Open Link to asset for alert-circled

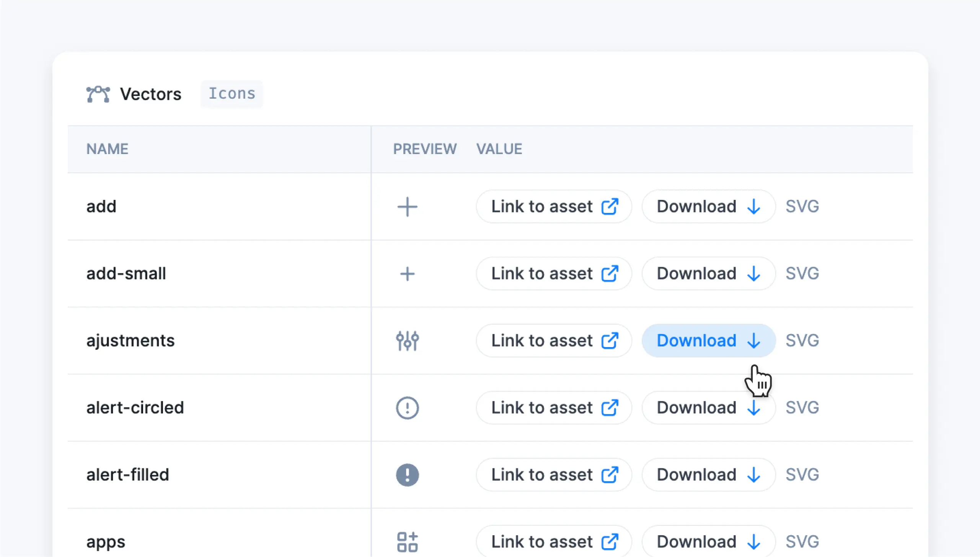554,408
